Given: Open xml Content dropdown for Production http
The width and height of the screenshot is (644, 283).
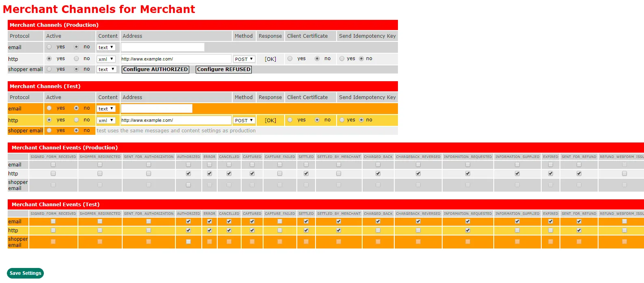Looking at the screenshot, I should click(x=106, y=59).
